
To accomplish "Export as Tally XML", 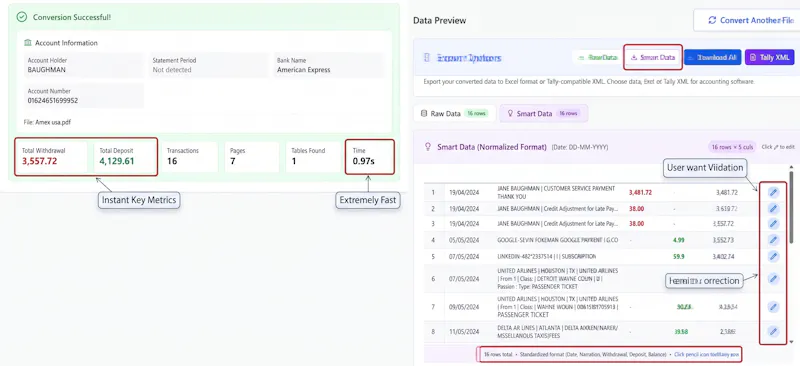I will [x=770, y=58].
